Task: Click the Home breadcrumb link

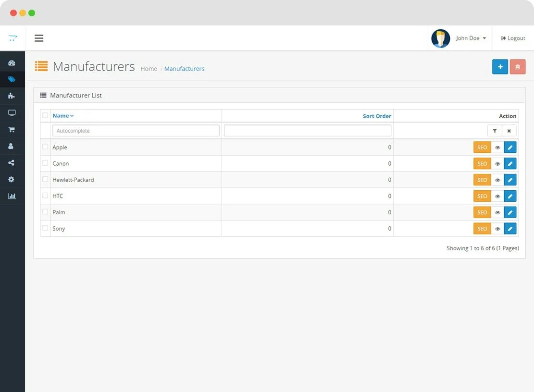Action: point(149,69)
